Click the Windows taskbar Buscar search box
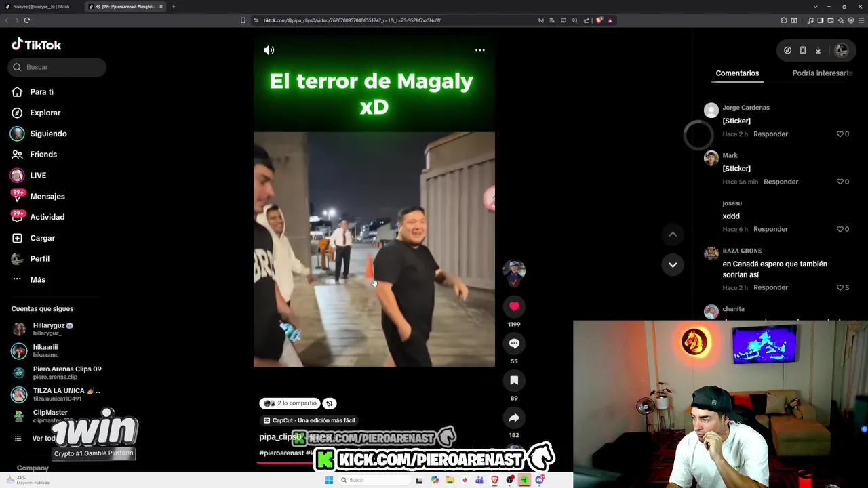This screenshot has height=488, width=868. tap(375, 480)
